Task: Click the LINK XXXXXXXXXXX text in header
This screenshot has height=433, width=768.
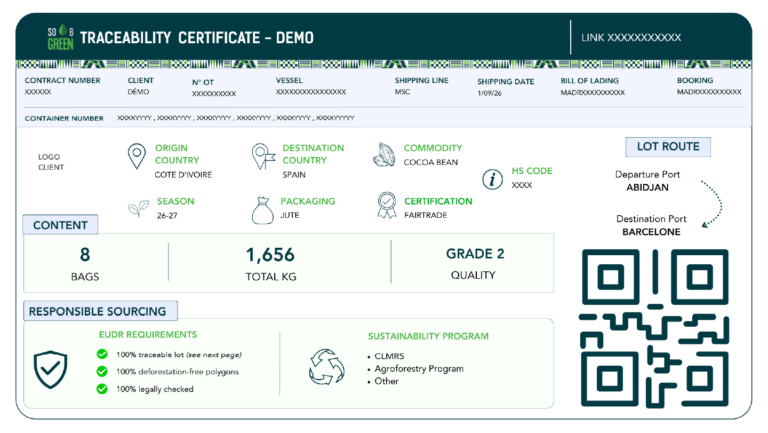Action: pos(631,38)
